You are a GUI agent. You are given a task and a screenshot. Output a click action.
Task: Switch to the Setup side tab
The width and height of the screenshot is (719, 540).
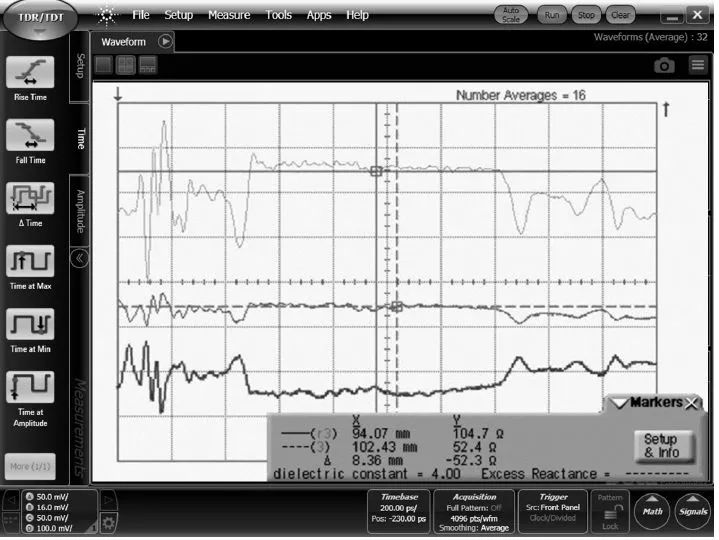80,66
